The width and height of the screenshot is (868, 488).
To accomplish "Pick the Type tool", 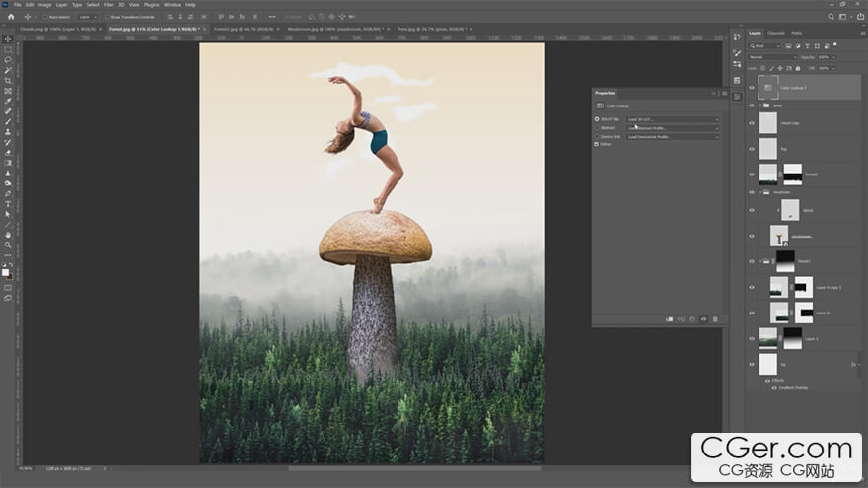I will 8,204.
